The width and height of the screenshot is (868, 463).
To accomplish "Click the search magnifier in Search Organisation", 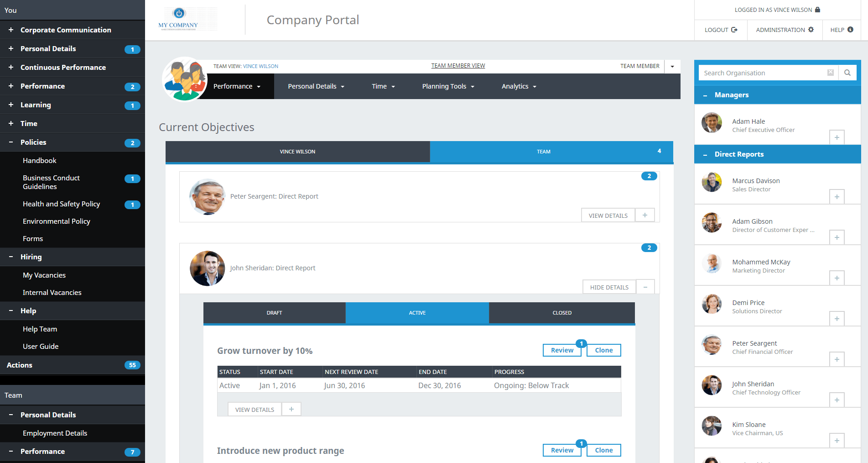I will tap(847, 73).
